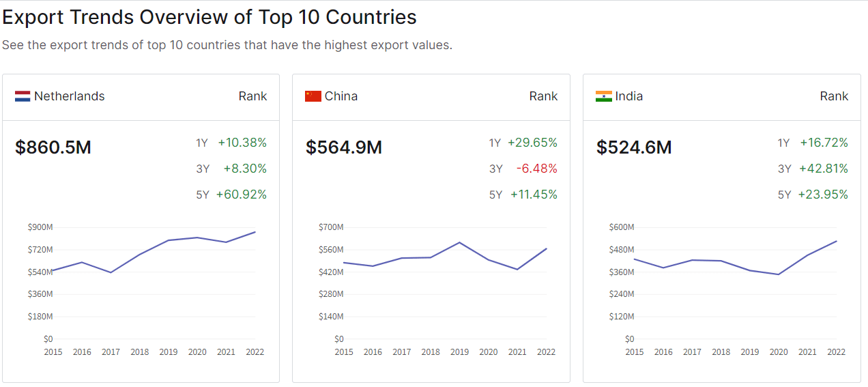868x387 pixels.
Task: Click the $860.5M export value
Action: (x=53, y=147)
